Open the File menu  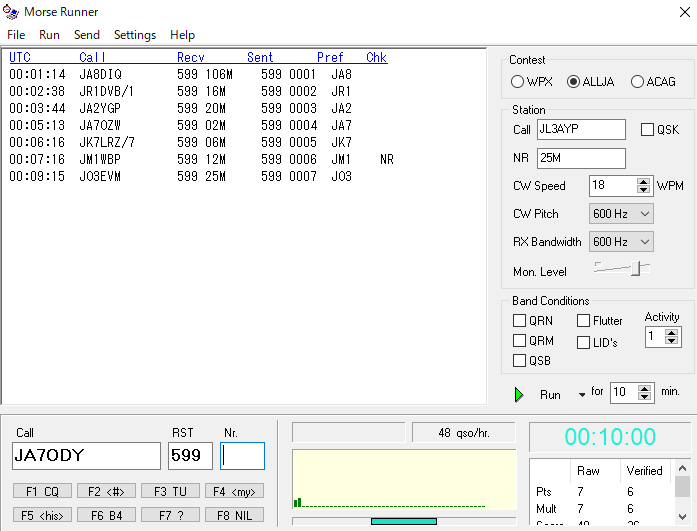(x=16, y=35)
